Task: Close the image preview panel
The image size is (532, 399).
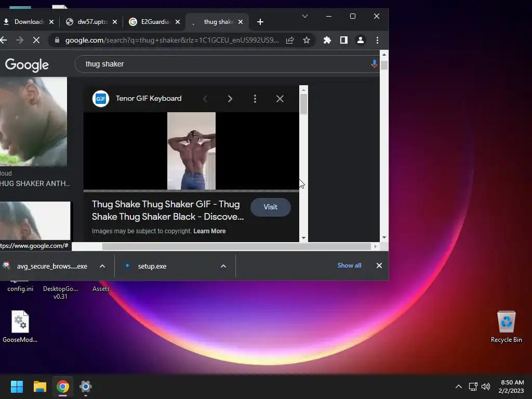Action: click(x=280, y=99)
